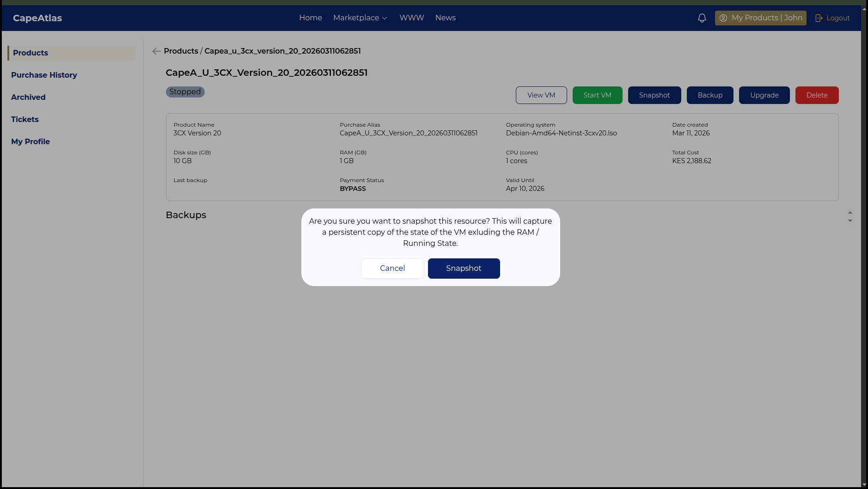Click the Logout exit icon
Viewport: 868px width, 489px height.
pyautogui.click(x=819, y=18)
